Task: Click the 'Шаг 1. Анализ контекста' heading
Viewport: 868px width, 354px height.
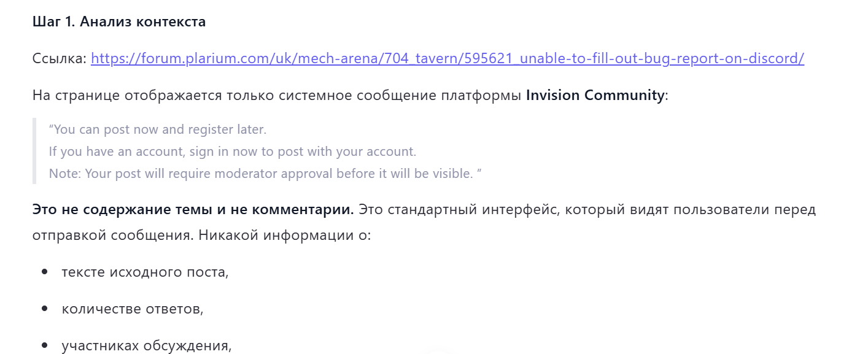Action: point(119,22)
